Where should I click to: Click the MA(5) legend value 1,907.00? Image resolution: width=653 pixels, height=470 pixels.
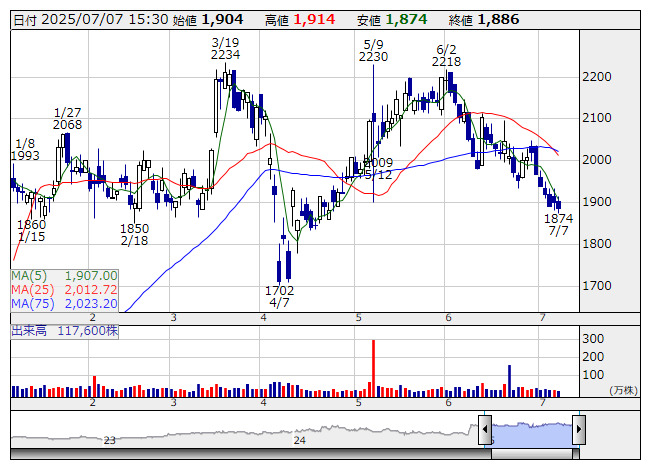[x=91, y=276]
